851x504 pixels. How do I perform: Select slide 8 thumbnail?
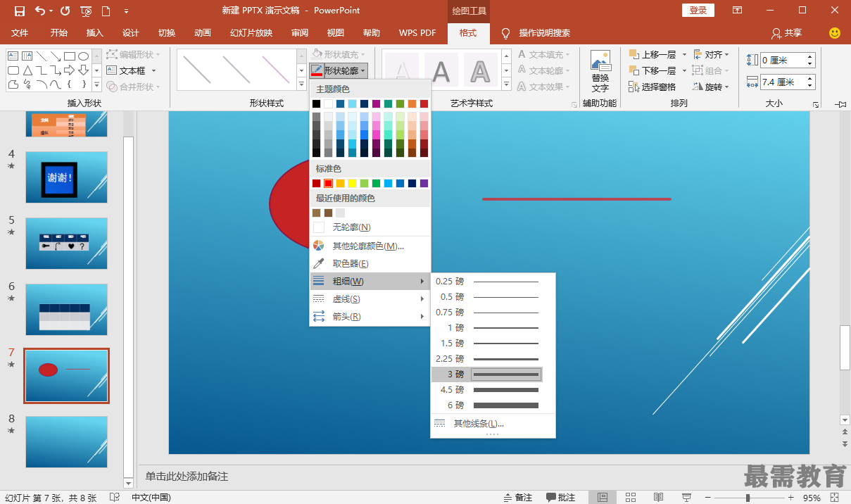click(x=67, y=442)
